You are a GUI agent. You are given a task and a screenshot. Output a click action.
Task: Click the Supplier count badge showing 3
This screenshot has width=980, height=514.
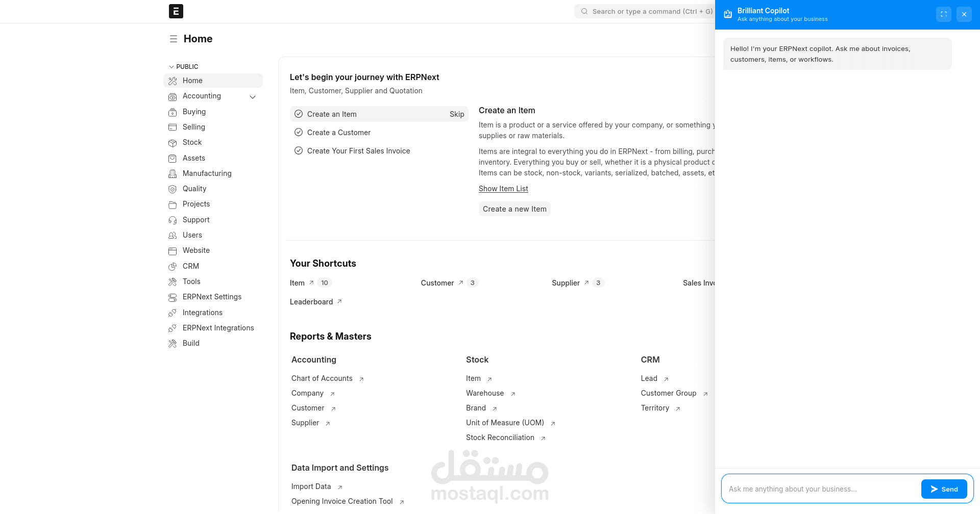(x=598, y=282)
